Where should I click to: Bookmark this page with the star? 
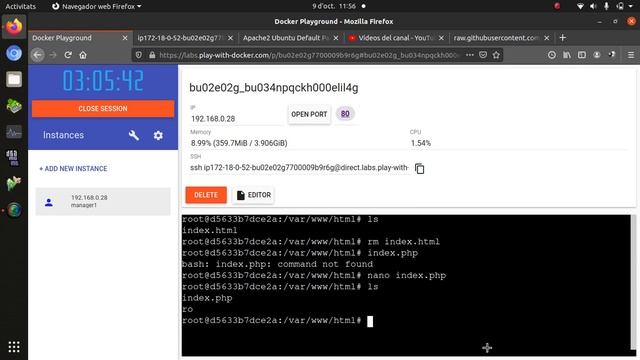[x=496, y=55]
